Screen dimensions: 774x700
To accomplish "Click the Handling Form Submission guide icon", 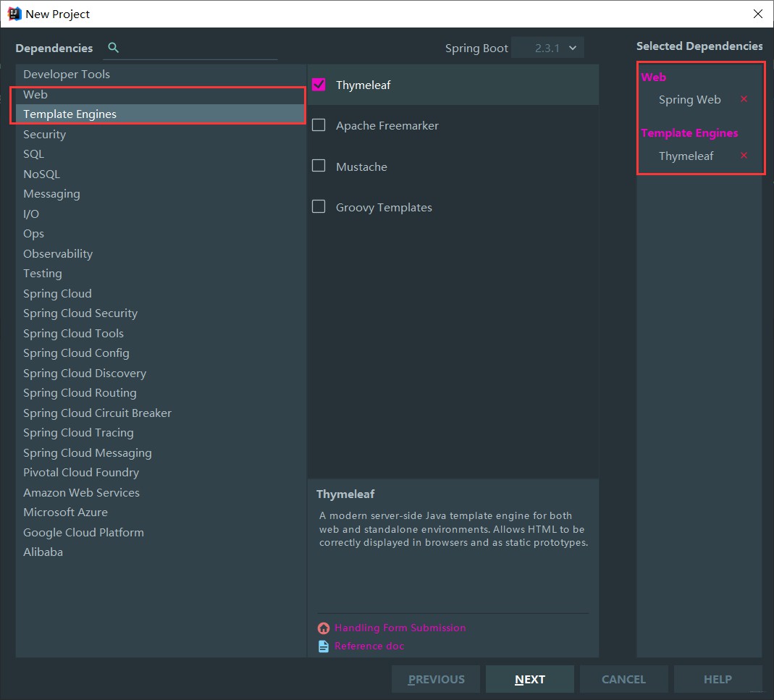I will pos(324,628).
